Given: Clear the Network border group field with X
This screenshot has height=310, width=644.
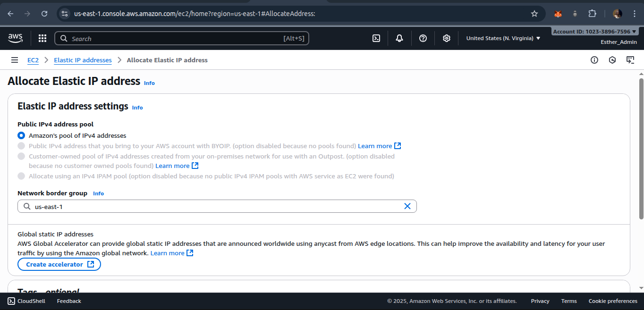Looking at the screenshot, I should pos(407,206).
